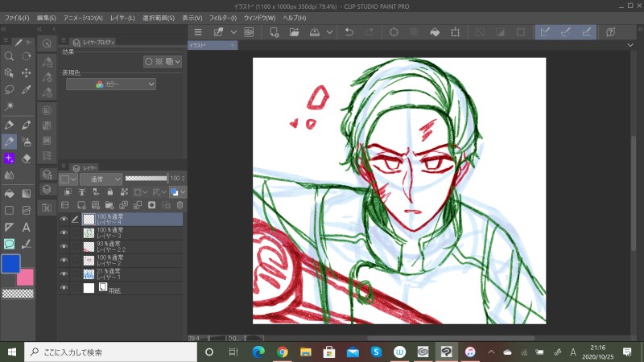Create a new raster layer
Viewport: 644px width, 362px height.
(81, 205)
